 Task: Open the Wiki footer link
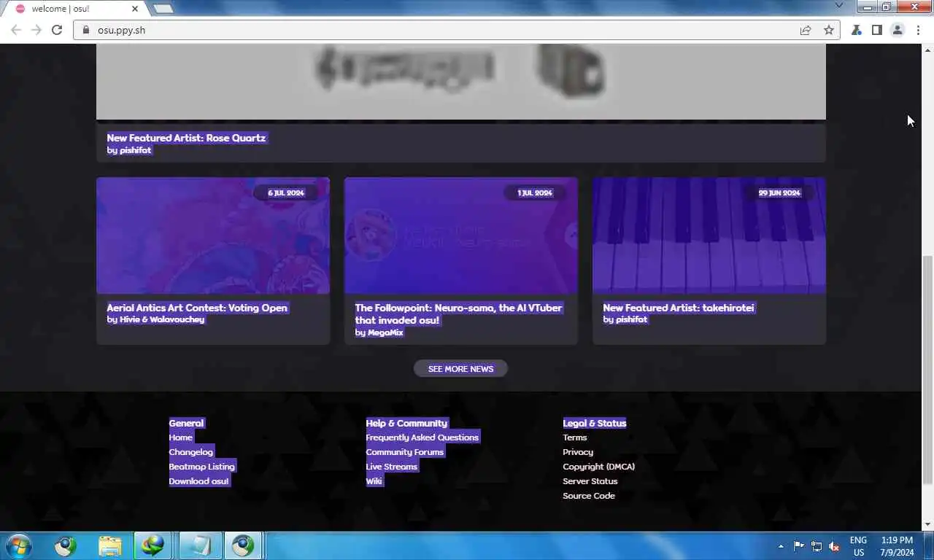tap(374, 481)
